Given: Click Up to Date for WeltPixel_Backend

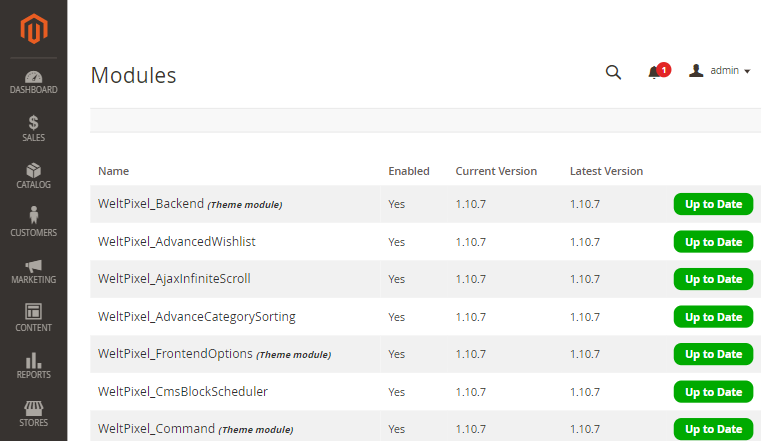Looking at the screenshot, I should (x=713, y=204).
